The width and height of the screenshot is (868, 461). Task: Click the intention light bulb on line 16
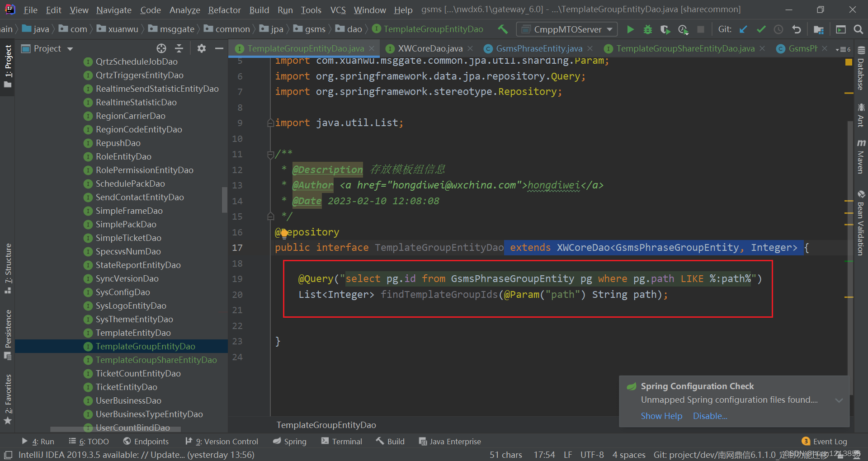point(284,233)
